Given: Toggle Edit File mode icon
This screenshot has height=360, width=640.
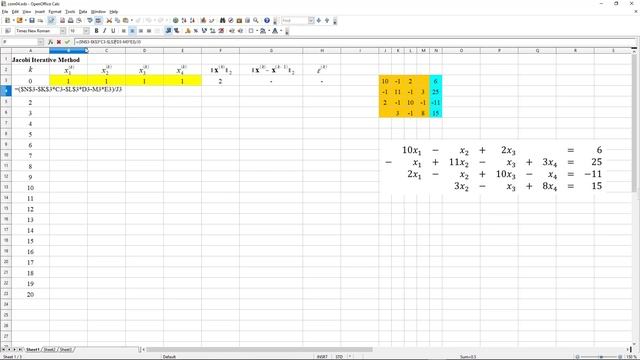Looking at the screenshot, I should point(51,20).
